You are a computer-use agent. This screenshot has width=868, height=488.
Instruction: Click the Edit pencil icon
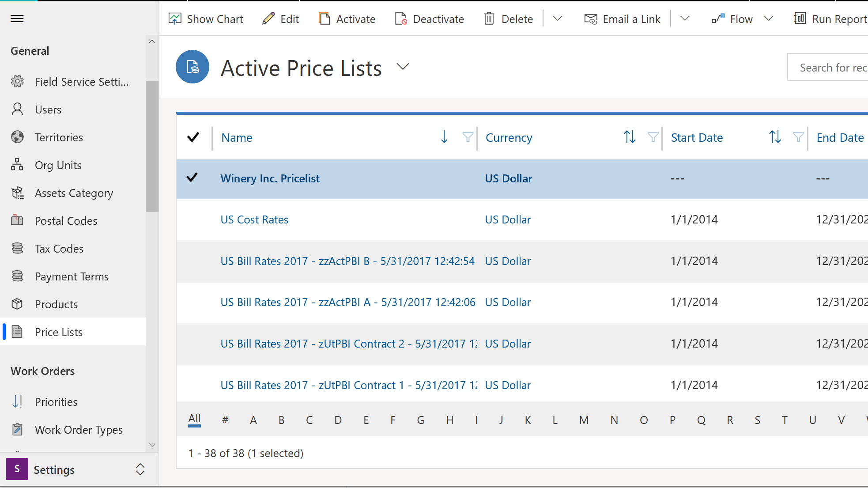268,19
